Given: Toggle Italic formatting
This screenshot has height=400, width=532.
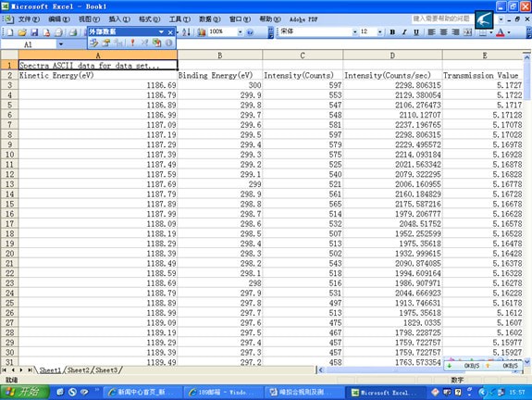Looking at the screenshot, I should pos(404,32).
